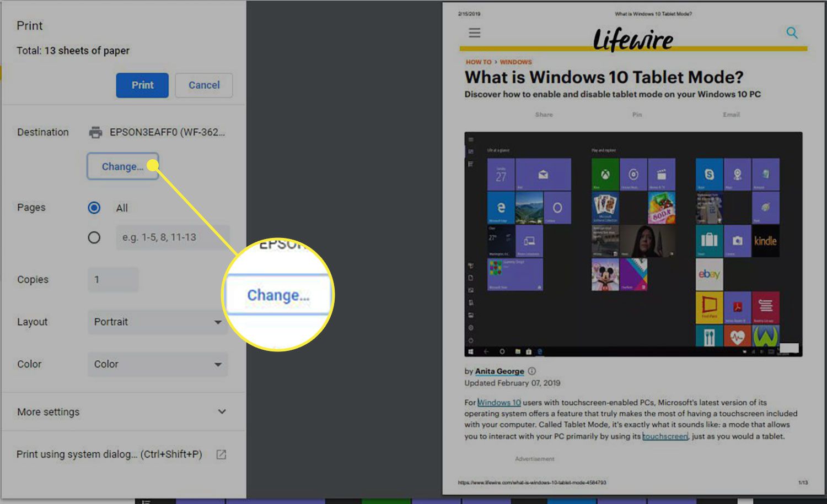Click the Movies & TV clapperboard tile
827x504 pixels.
click(x=662, y=174)
